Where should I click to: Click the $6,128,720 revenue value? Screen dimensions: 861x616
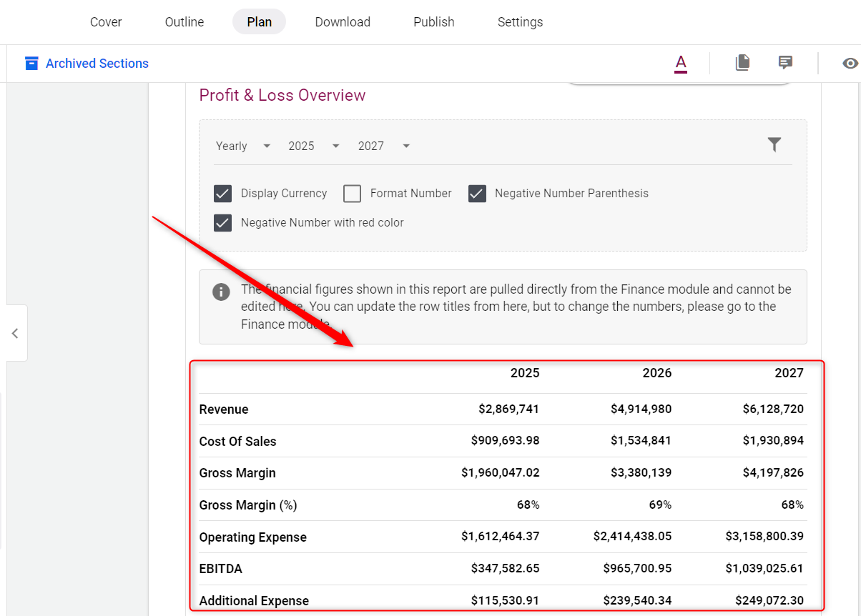pyautogui.click(x=774, y=409)
